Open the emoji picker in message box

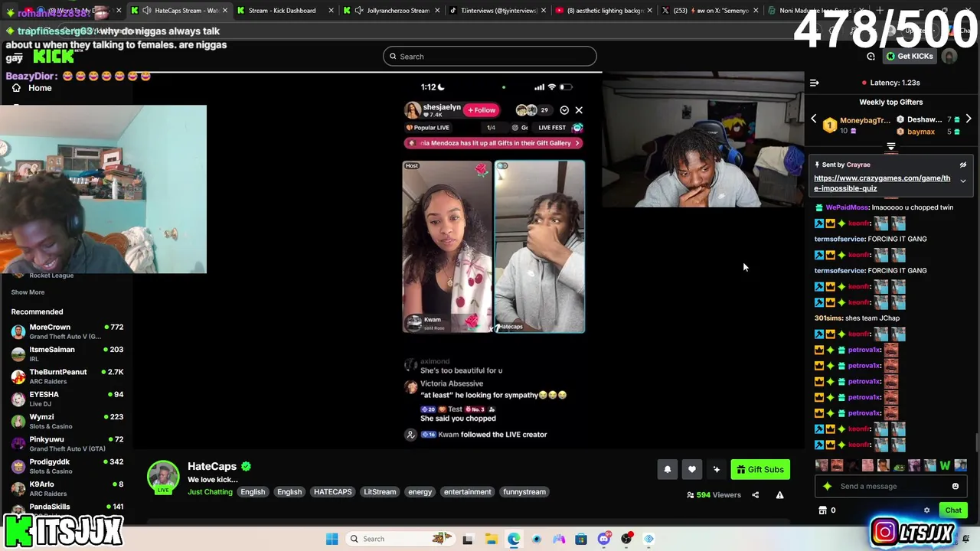(x=955, y=486)
